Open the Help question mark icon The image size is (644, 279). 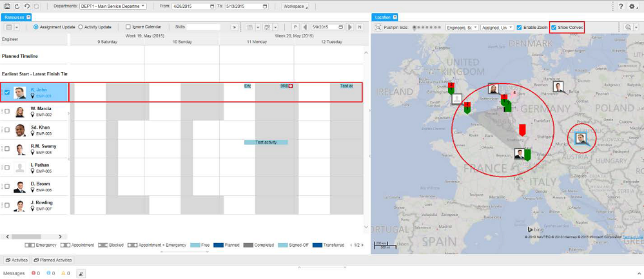[620, 6]
